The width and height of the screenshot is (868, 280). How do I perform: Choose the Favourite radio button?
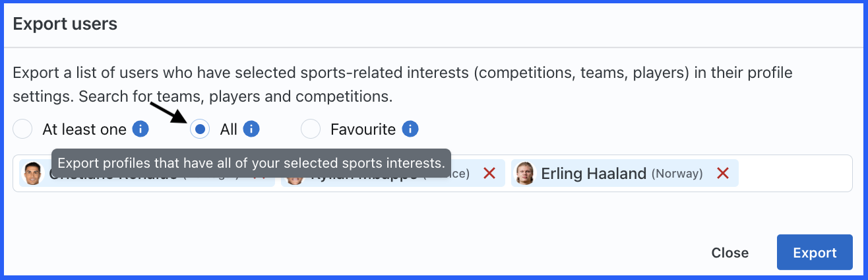coord(311,129)
